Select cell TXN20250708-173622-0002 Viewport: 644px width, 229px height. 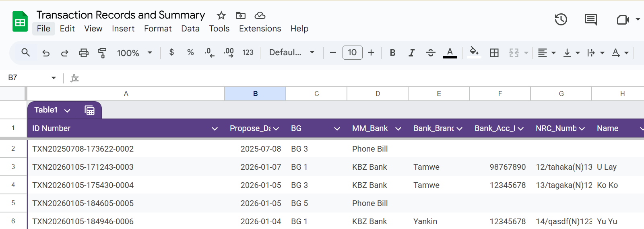point(126,149)
